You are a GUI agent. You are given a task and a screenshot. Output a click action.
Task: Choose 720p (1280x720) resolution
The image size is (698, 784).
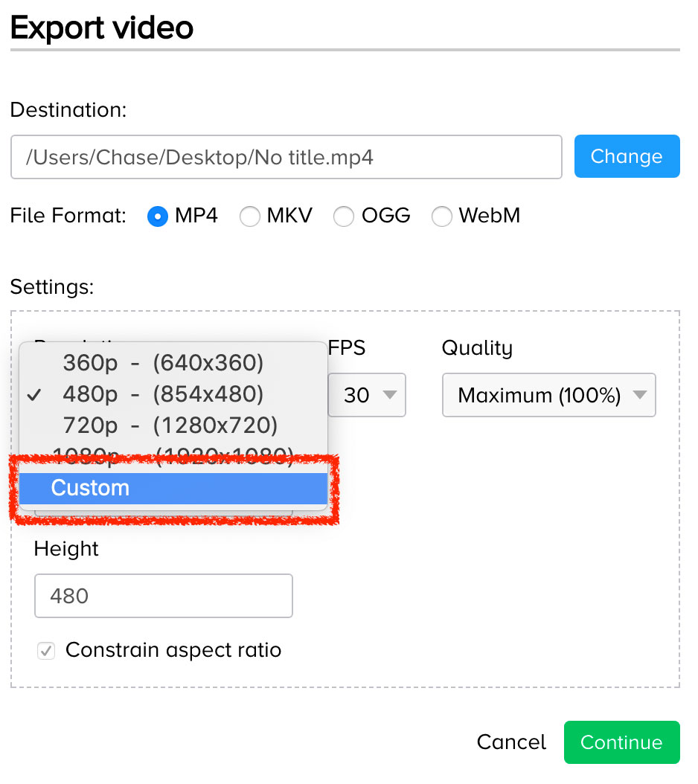pos(173,425)
